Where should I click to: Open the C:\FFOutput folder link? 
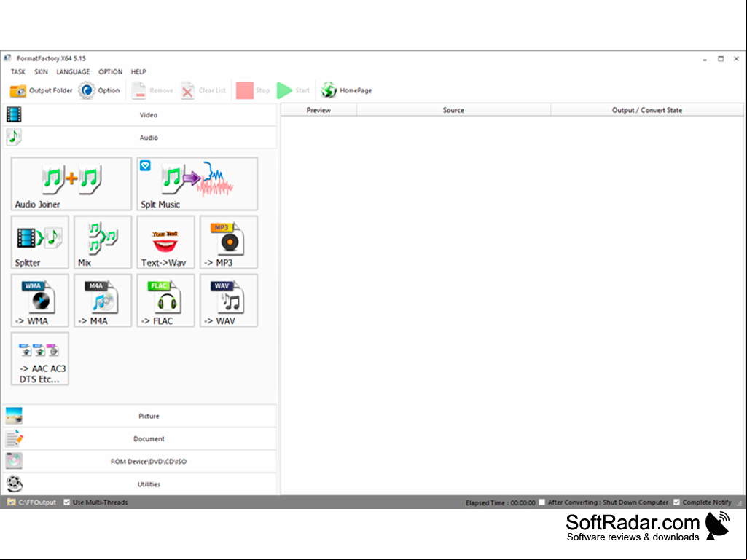(32, 502)
